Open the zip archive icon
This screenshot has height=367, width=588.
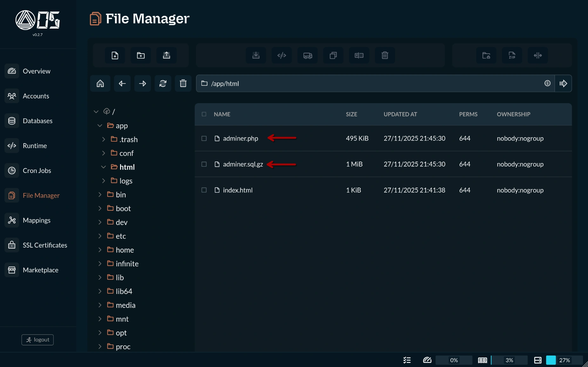(x=511, y=55)
